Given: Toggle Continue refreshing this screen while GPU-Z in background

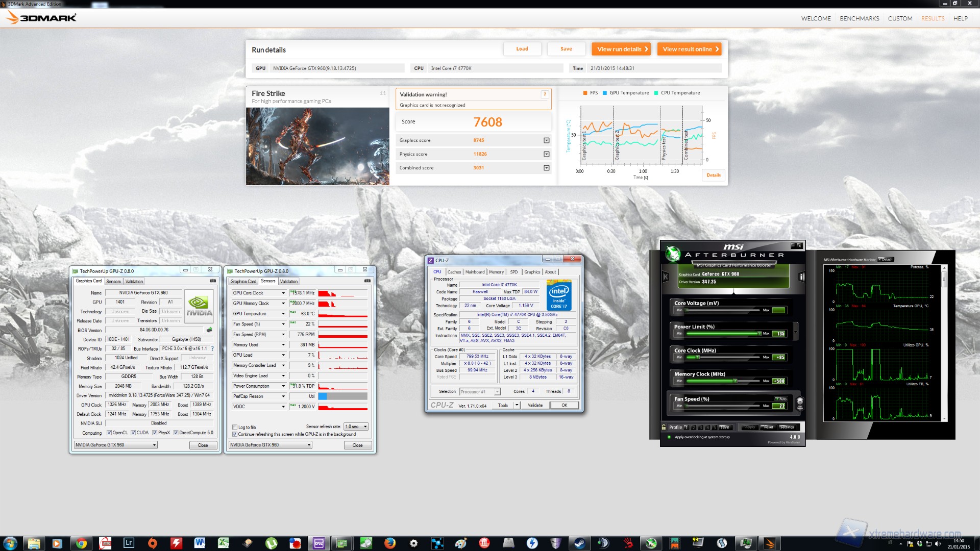Looking at the screenshot, I should click(235, 434).
